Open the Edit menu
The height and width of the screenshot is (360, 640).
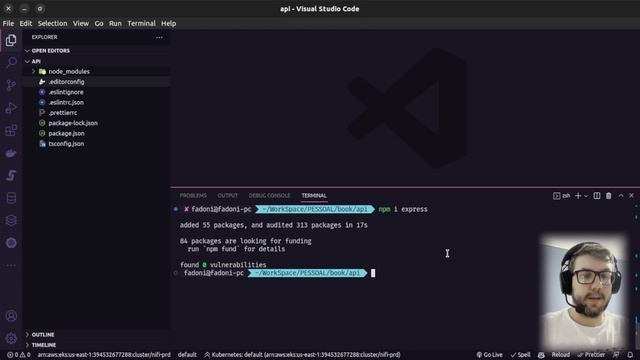pos(26,23)
